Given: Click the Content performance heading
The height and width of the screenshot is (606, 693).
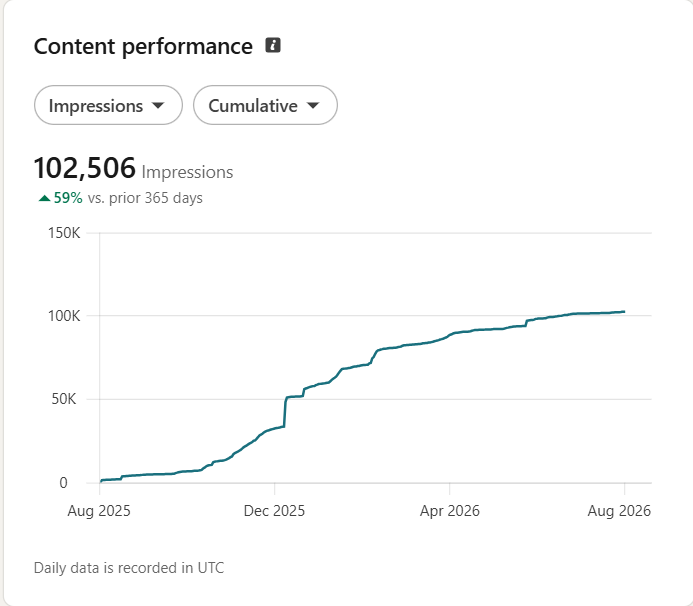Looking at the screenshot, I should tap(143, 46).
